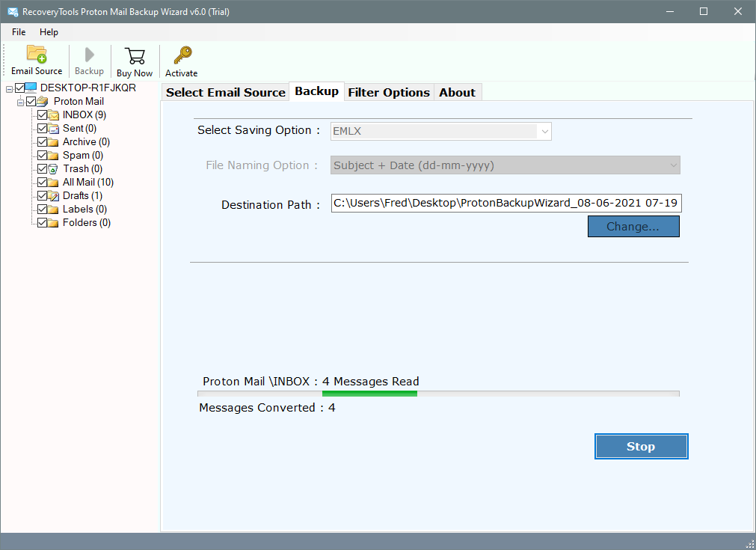
Task: Click the Messages Converted : 4 status text
Action: point(267,408)
